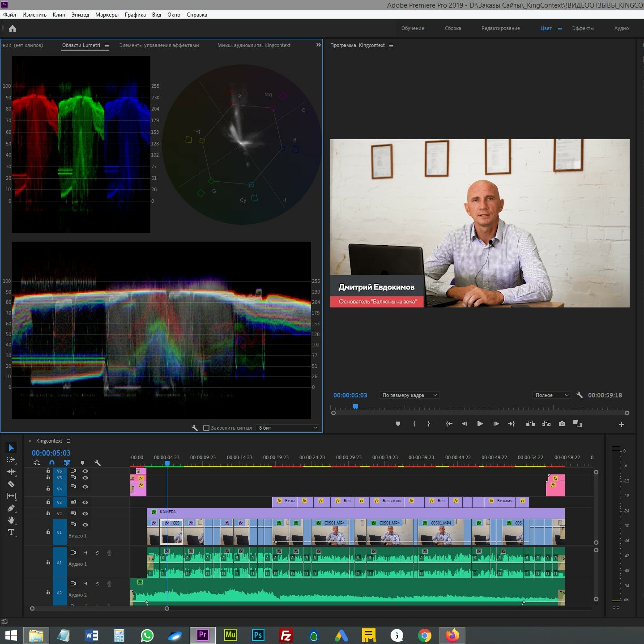The height and width of the screenshot is (644, 644).
Task: Select the Slip tool
Action: pos(11,496)
